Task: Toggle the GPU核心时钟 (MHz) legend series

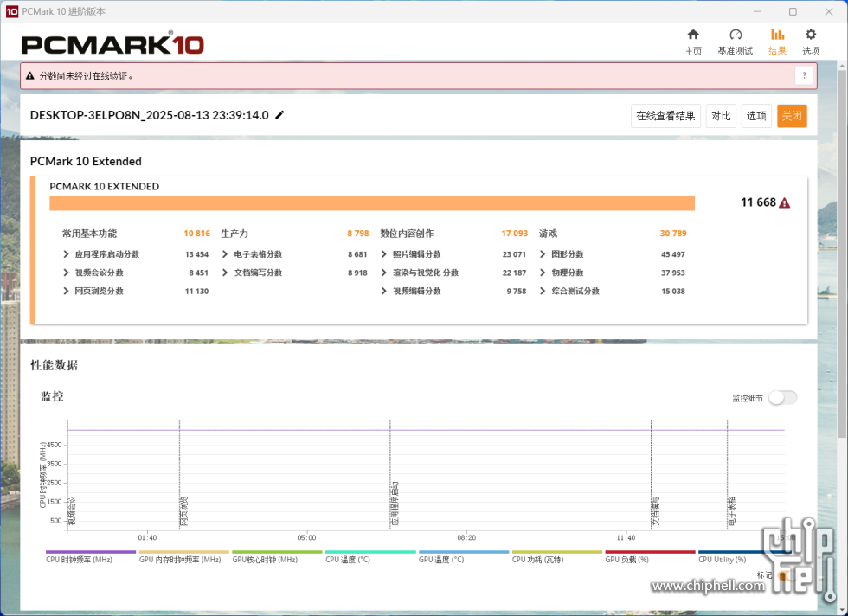Action: point(277,557)
